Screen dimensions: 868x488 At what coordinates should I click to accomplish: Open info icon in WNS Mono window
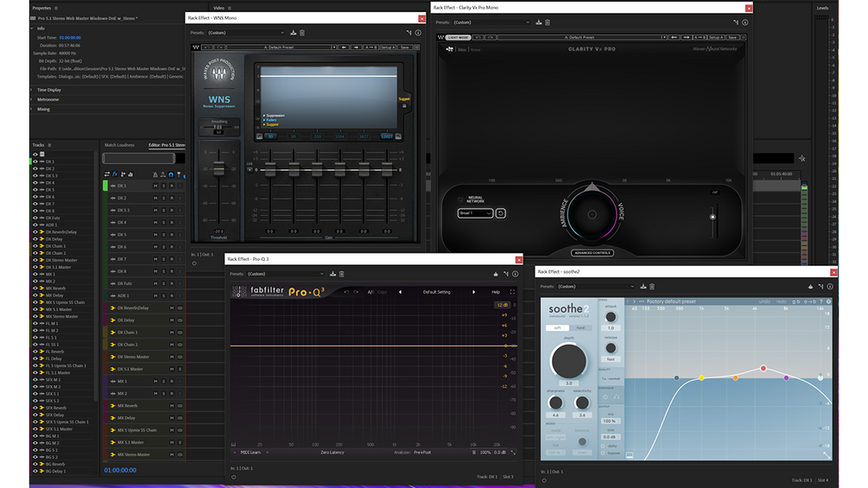(x=418, y=33)
